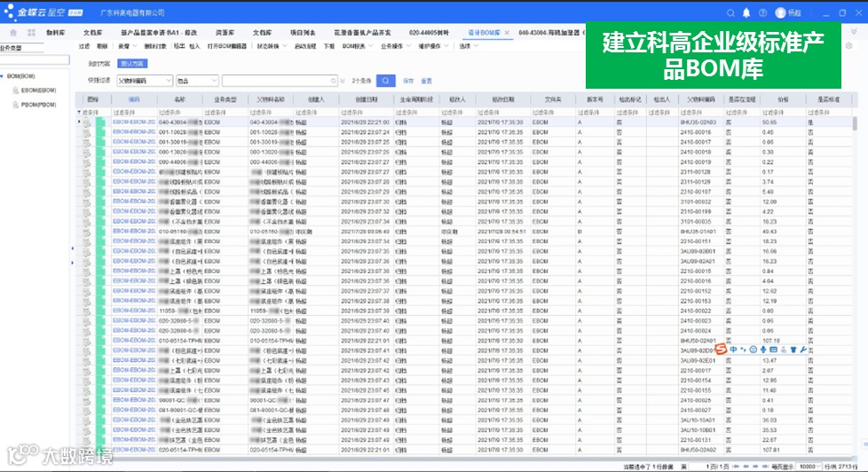This screenshot has width=868, height=472.
Task: Click the 打开BOM编辑器 button
Action: [x=227, y=46]
